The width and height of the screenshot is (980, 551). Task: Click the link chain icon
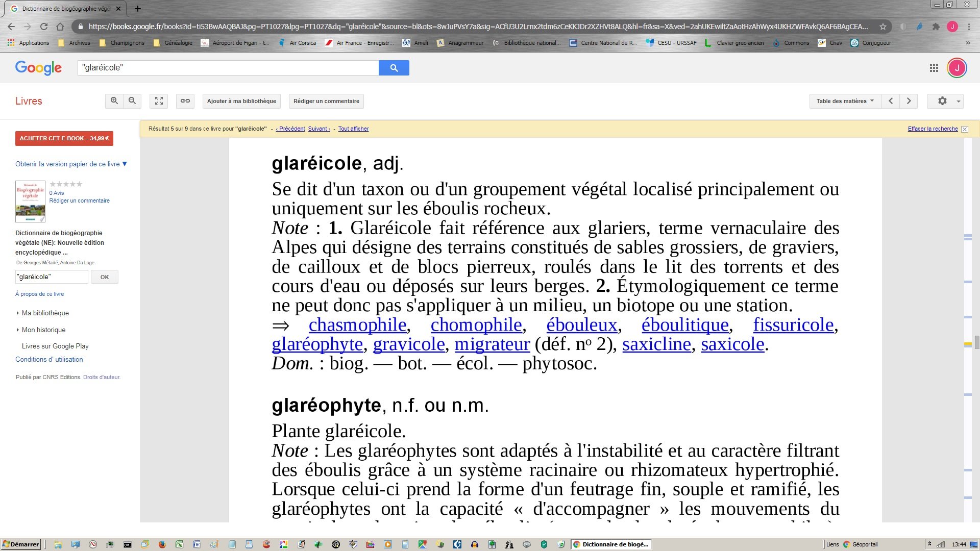(185, 101)
